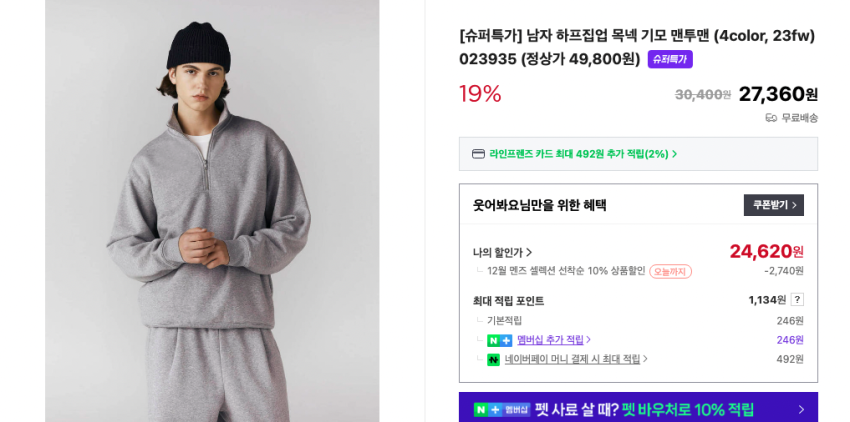This screenshot has width=850, height=422.
Task: Click the N+ membership icon
Action: pos(499,340)
